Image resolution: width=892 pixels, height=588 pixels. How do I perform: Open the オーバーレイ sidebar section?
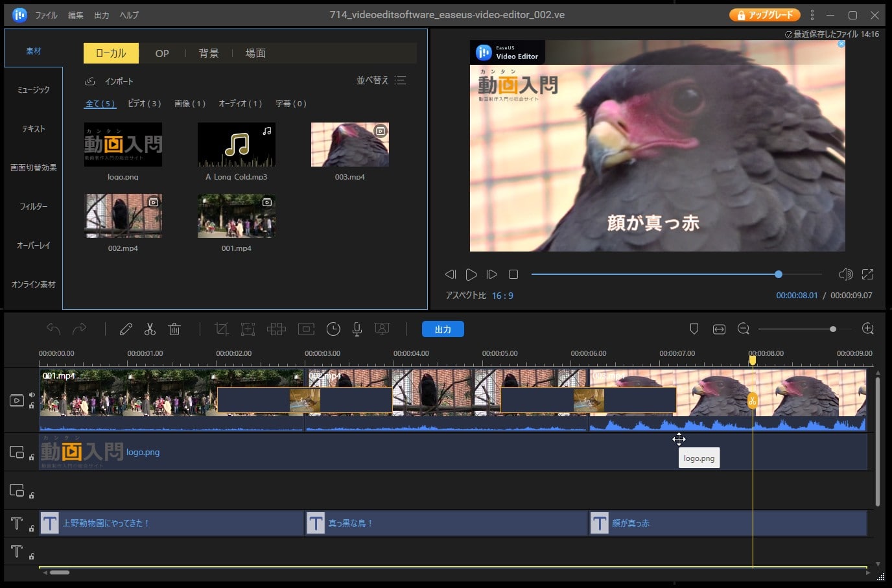(34, 246)
